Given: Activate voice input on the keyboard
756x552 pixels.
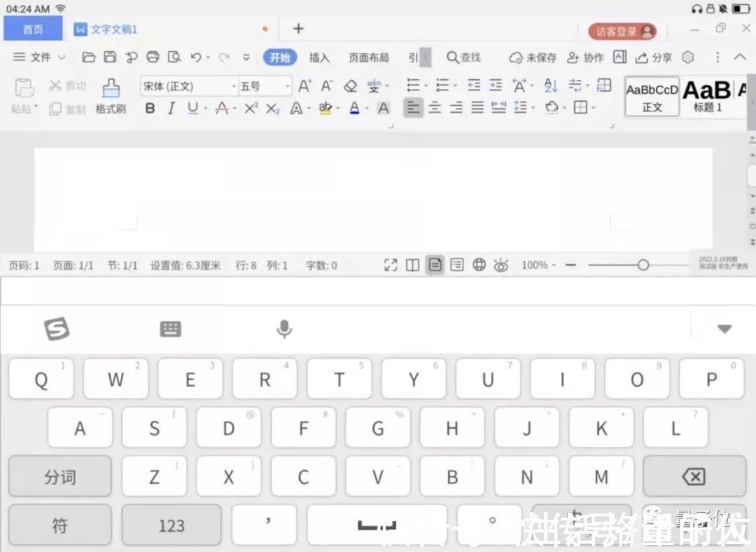Looking at the screenshot, I should [x=283, y=328].
